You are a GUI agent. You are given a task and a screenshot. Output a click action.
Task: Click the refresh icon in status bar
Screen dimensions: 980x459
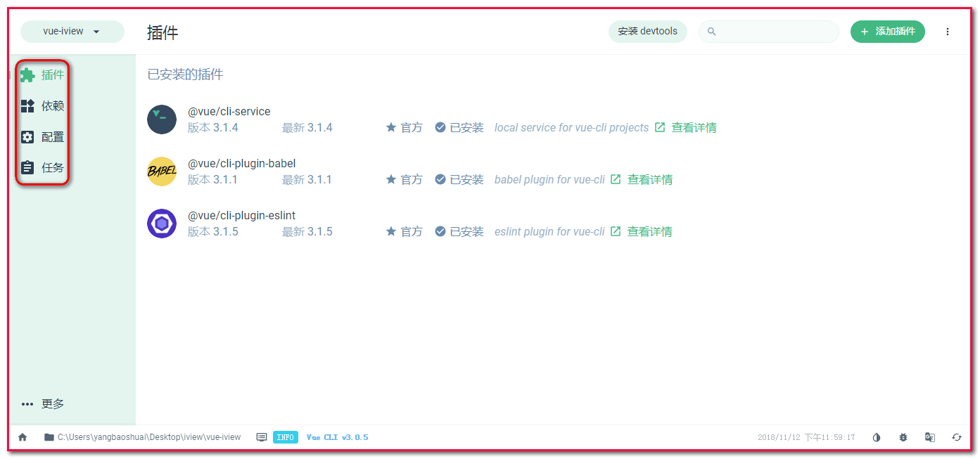tap(957, 437)
